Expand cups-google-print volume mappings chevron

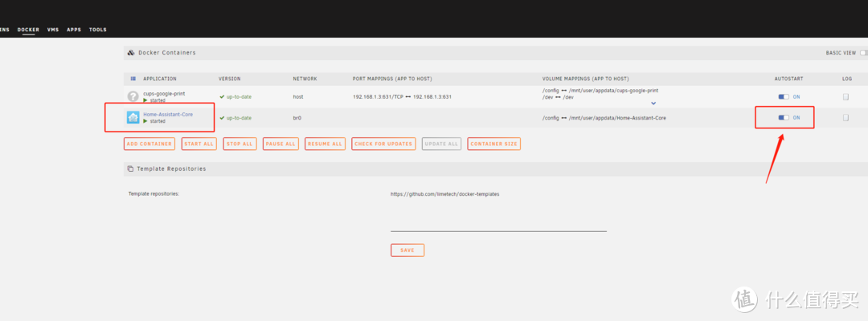(x=653, y=104)
